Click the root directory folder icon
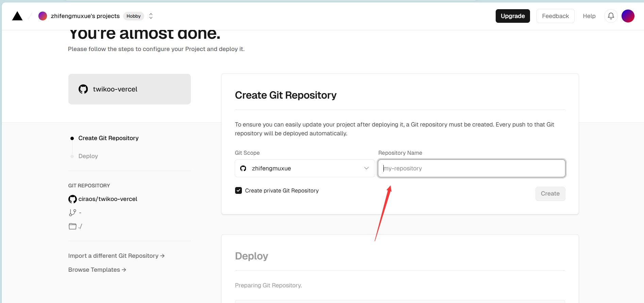The image size is (644, 303). point(72,226)
